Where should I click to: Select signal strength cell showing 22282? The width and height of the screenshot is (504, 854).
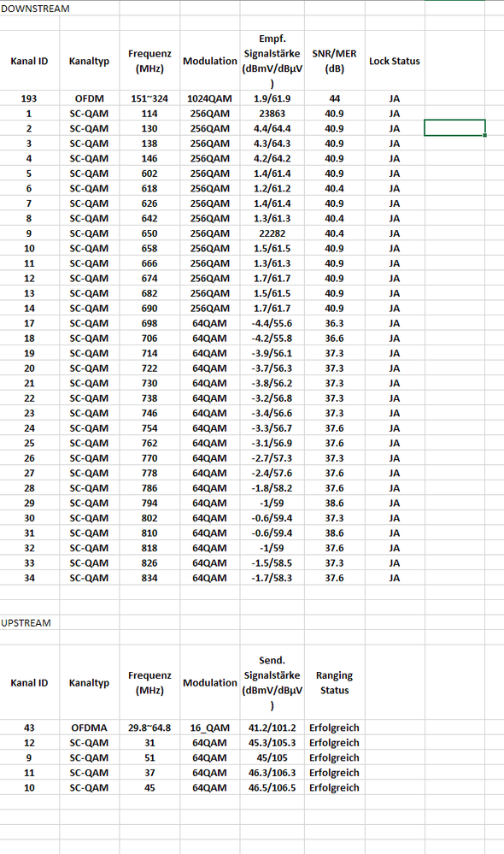(x=273, y=233)
